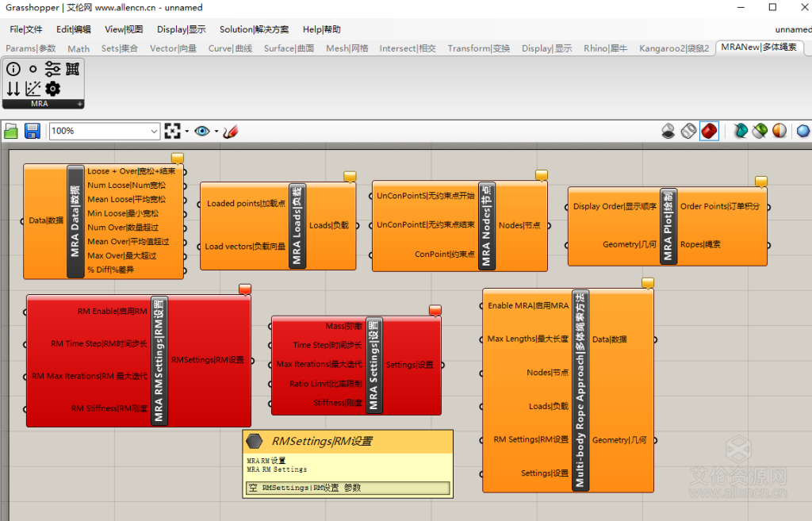Open the Edit|编辑 menu
Viewport: 812px width, 521px height.
click(x=74, y=29)
